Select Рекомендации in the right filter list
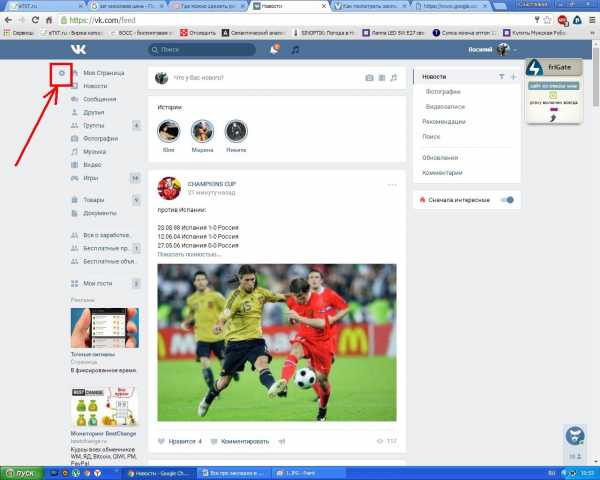 click(x=444, y=121)
